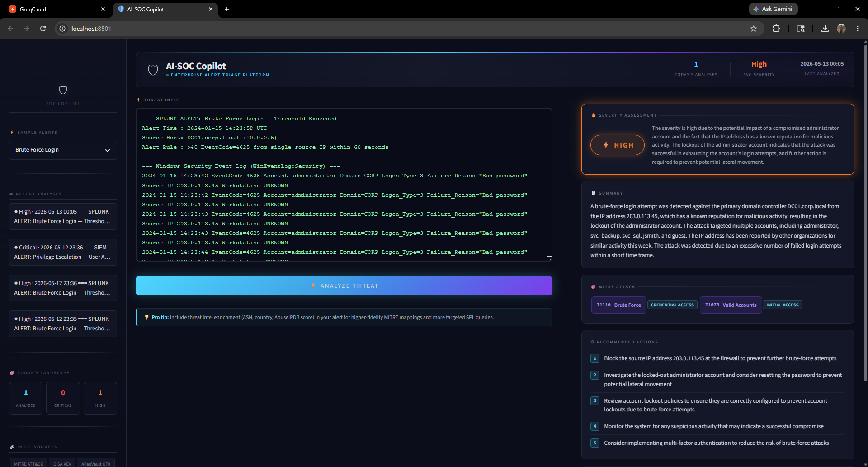Open the Chrome three-dot menu
868x467 pixels.
tap(858, 29)
